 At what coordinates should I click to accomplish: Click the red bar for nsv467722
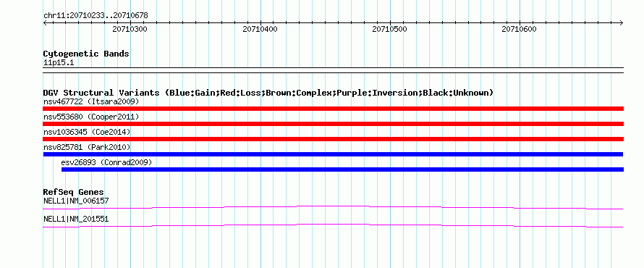point(333,109)
